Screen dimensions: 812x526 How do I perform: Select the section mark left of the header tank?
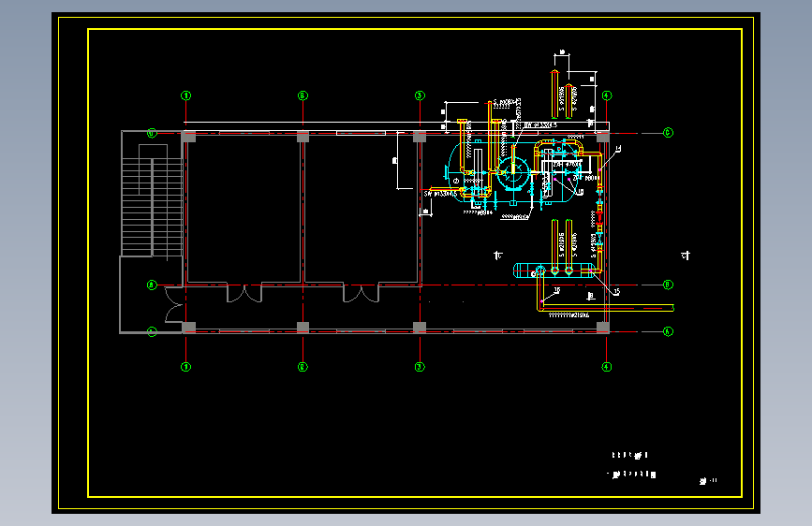pyautogui.click(x=498, y=256)
